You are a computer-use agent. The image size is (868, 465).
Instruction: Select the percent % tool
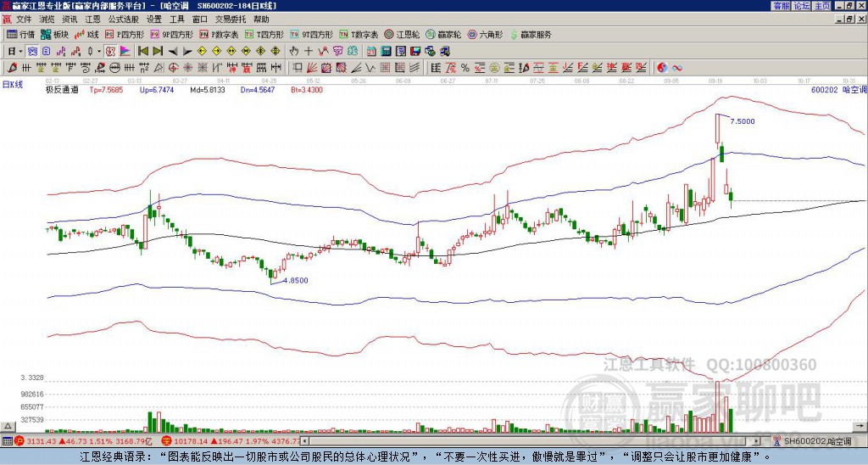pyautogui.click(x=465, y=68)
